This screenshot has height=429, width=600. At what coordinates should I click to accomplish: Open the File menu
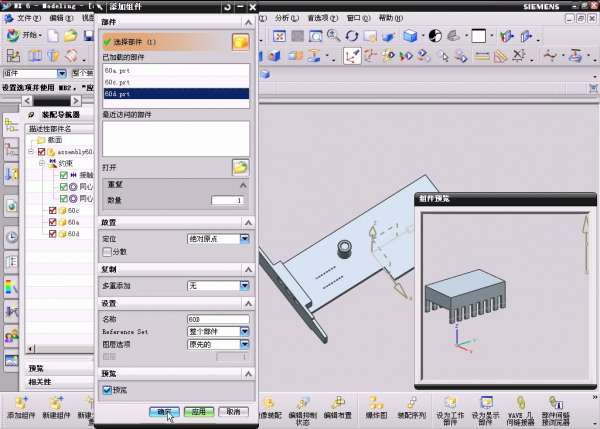(x=29, y=17)
